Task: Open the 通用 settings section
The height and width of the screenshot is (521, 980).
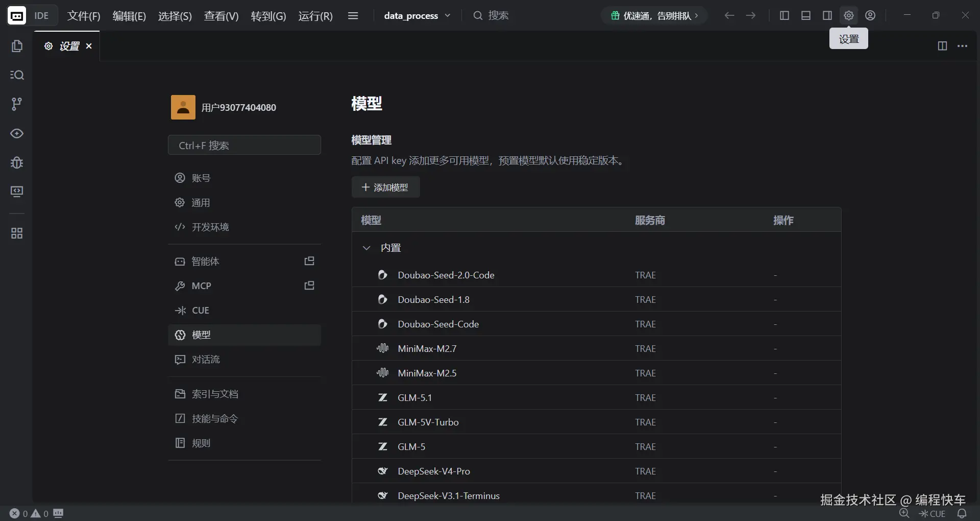Action: click(244, 202)
